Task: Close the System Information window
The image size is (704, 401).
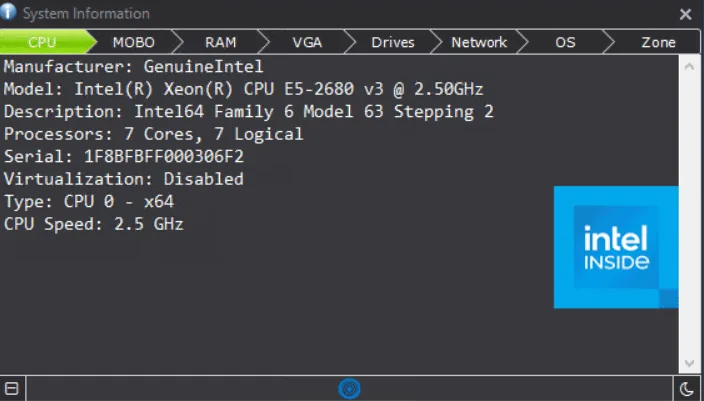Action: (685, 14)
